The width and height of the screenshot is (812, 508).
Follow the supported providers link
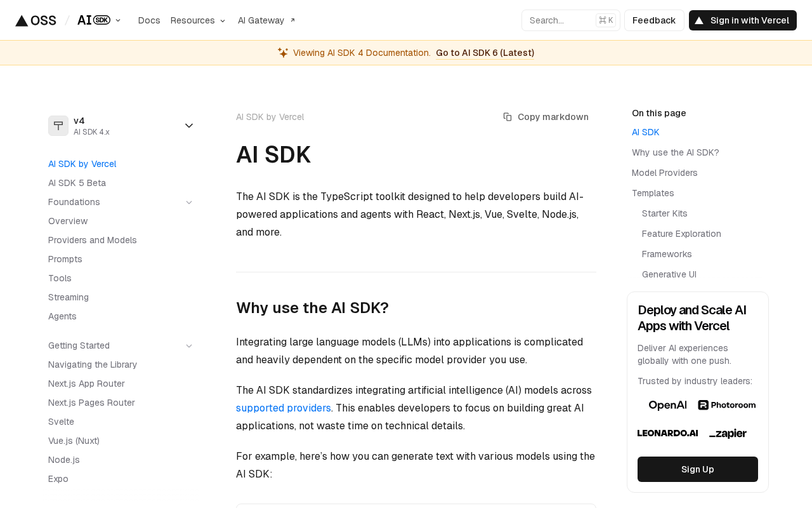tap(284, 408)
